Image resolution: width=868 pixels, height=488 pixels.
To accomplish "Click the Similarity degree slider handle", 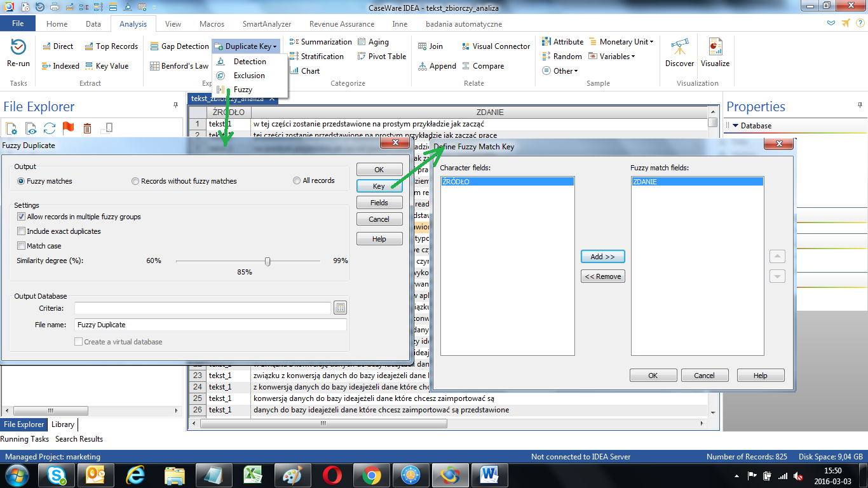I will [x=268, y=261].
